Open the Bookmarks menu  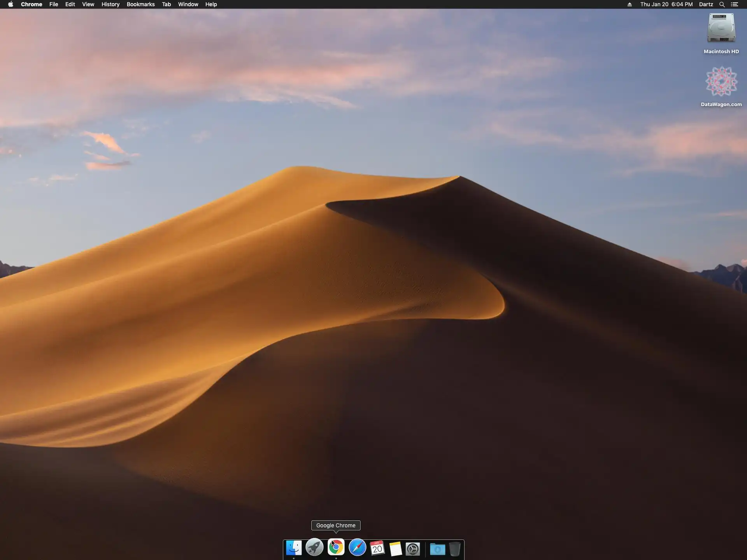click(x=140, y=4)
